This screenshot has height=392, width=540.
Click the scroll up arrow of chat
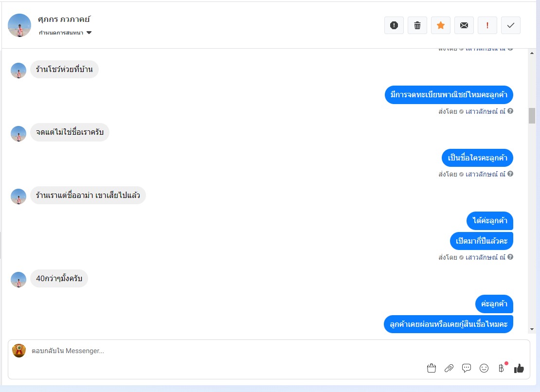click(532, 53)
